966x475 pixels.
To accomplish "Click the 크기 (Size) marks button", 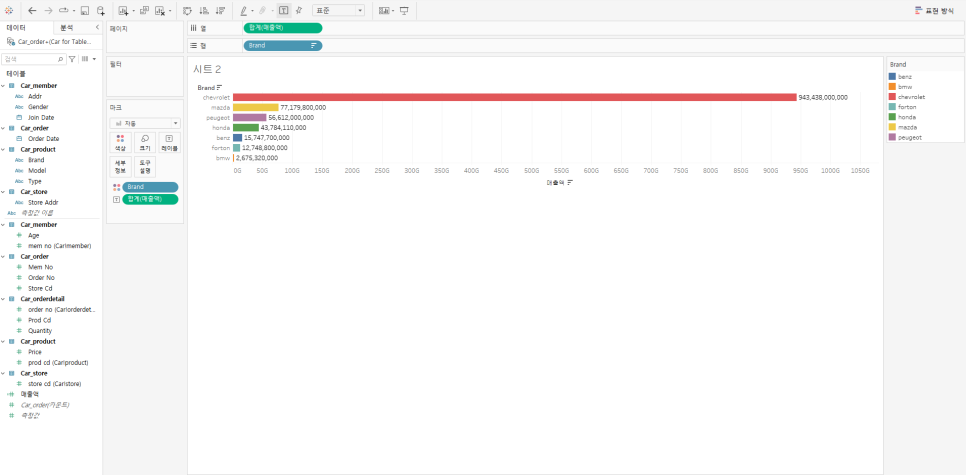I will click(x=145, y=143).
